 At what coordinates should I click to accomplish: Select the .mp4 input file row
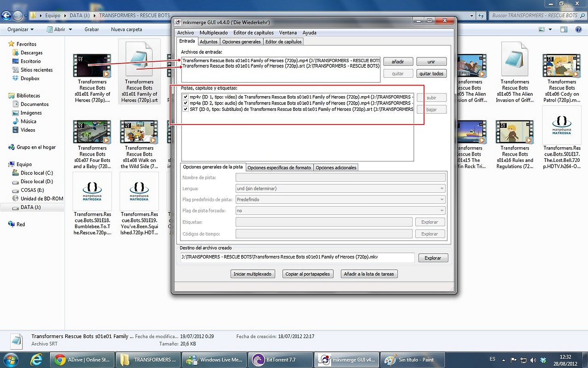pos(281,60)
